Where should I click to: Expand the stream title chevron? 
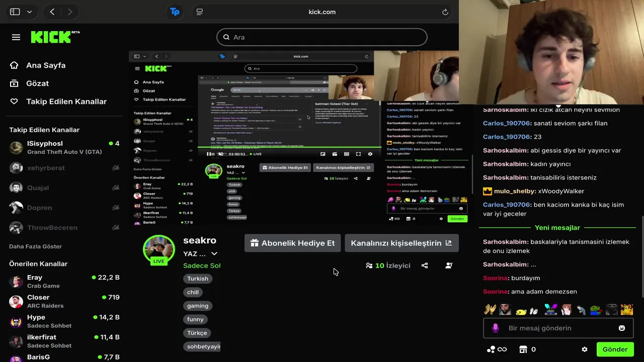tap(214, 254)
